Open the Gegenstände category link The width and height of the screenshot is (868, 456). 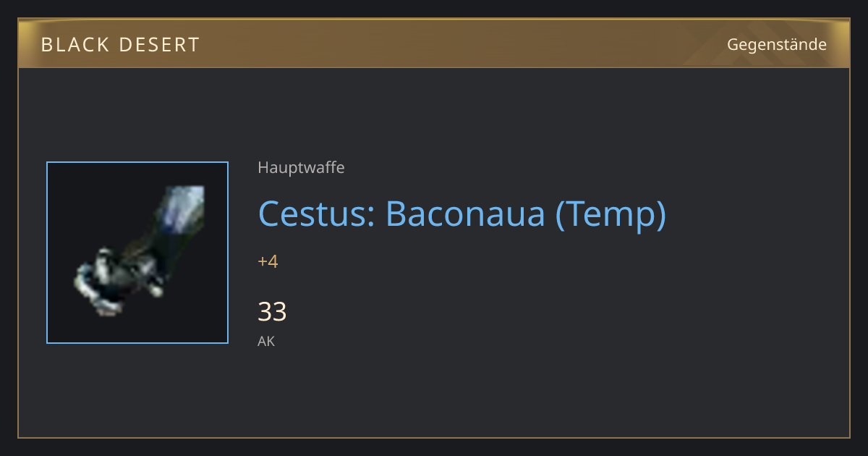(x=777, y=45)
